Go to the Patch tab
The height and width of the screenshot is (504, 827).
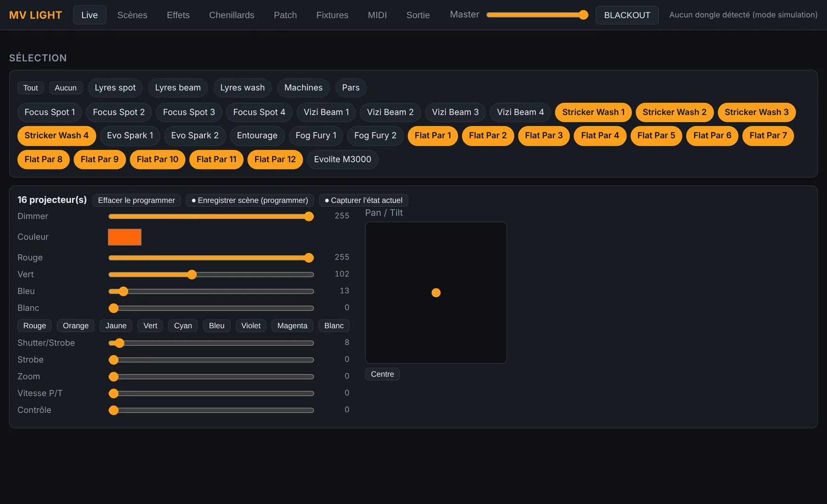pos(285,15)
